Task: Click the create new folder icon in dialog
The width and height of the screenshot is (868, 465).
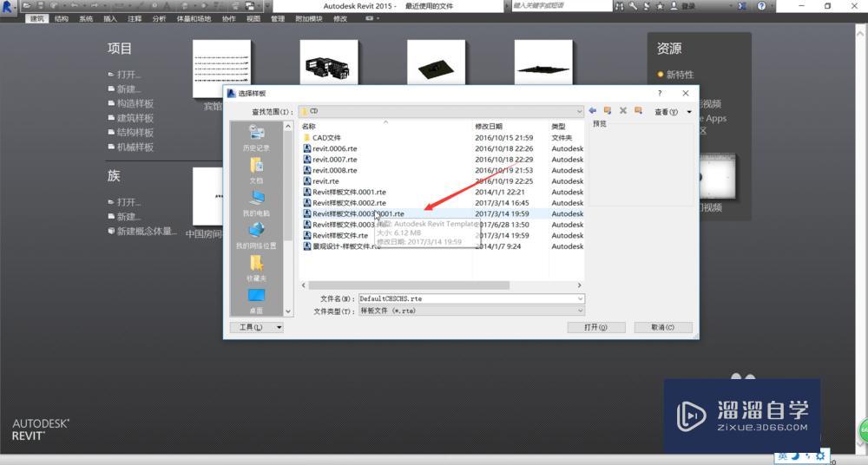Action: click(638, 111)
